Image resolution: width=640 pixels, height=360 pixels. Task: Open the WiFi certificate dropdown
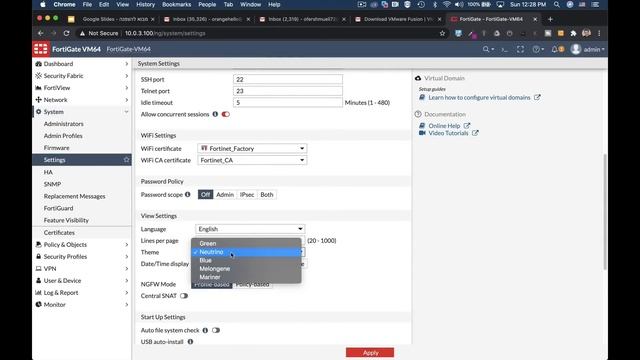[252, 149]
